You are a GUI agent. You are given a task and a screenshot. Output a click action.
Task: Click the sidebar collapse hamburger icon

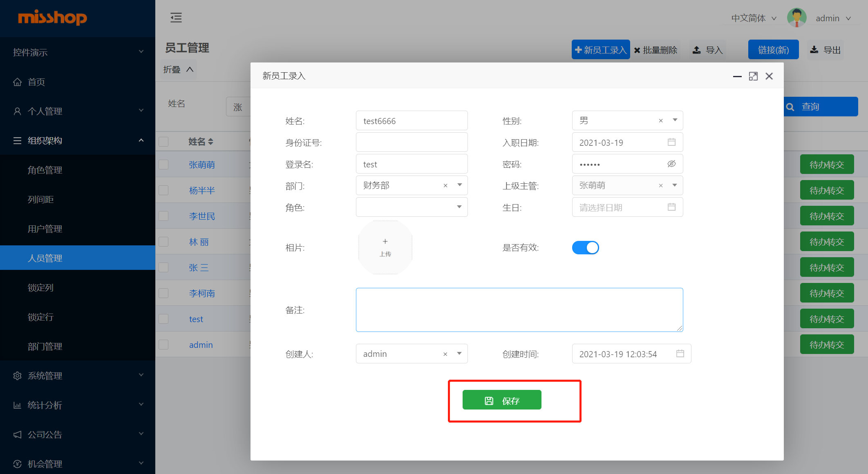click(x=176, y=18)
